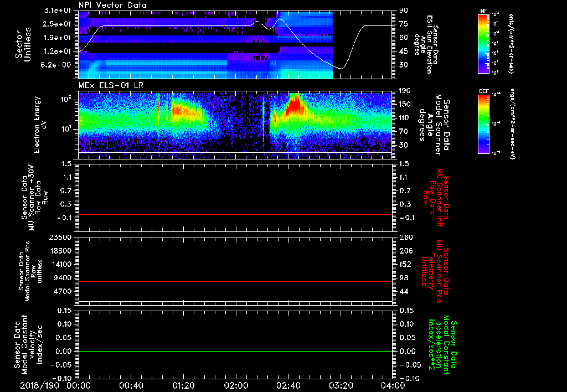Viewport: 567px width, 392px height.
Task: Click the "02:00" time axis label
Action: 235,385
